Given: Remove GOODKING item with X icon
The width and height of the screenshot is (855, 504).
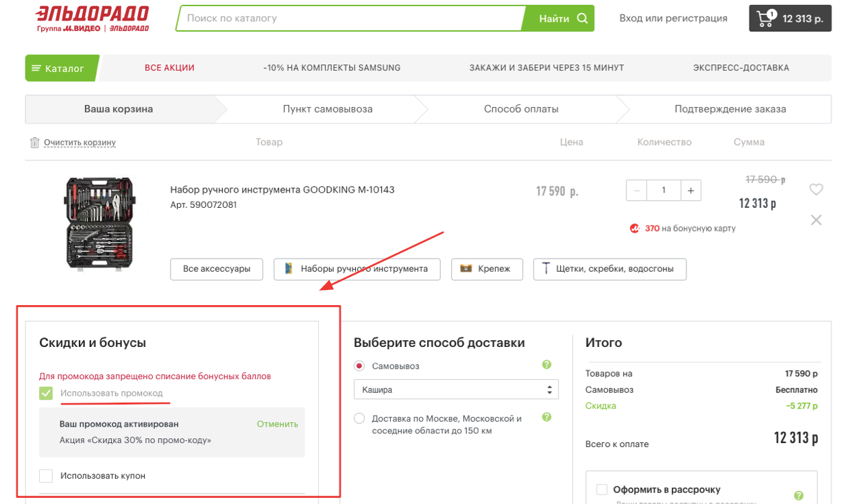Looking at the screenshot, I should coord(816,220).
